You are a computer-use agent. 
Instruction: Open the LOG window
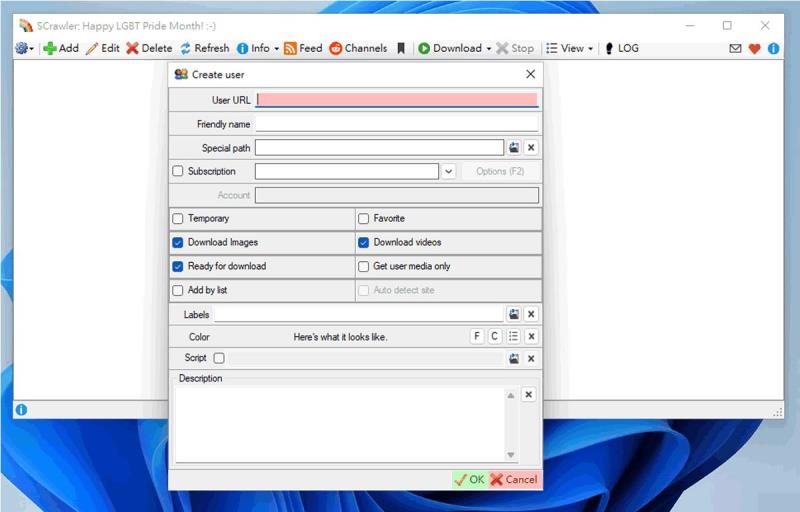tap(621, 48)
